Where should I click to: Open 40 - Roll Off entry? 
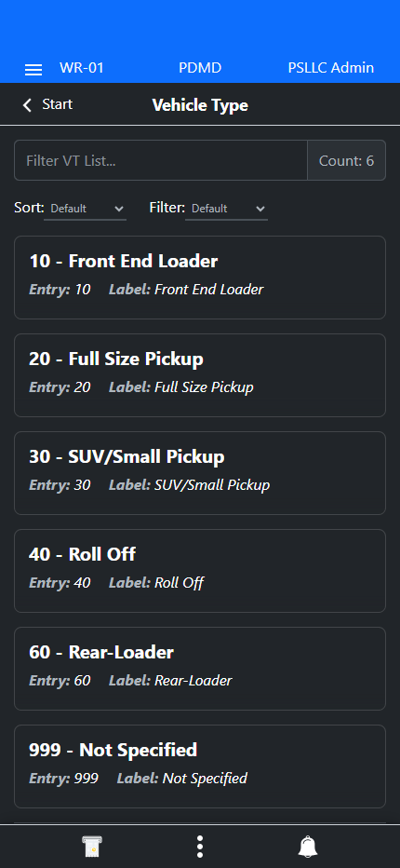tap(200, 571)
